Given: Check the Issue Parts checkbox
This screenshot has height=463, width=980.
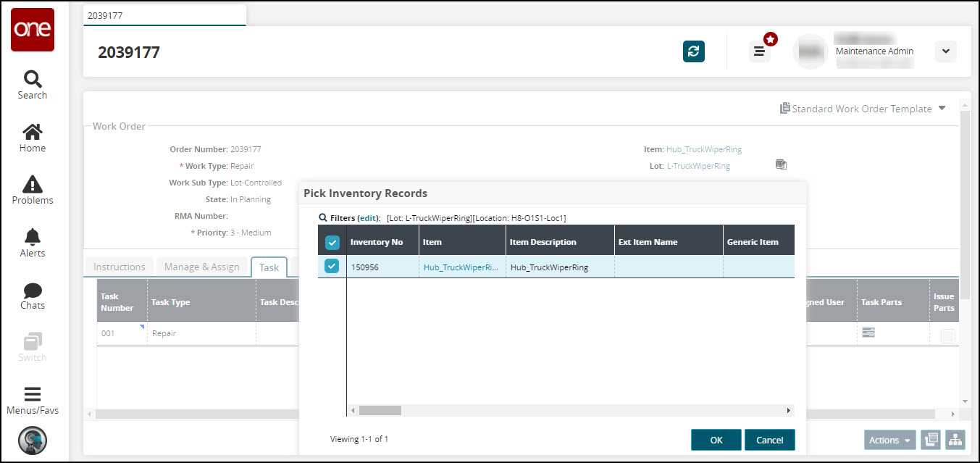Looking at the screenshot, I should point(947,335).
